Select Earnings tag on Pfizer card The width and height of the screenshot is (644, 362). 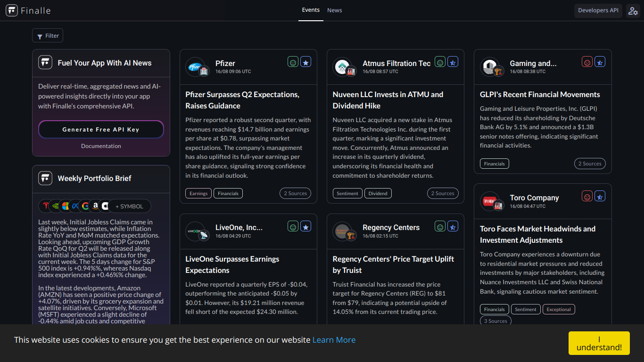tap(198, 193)
